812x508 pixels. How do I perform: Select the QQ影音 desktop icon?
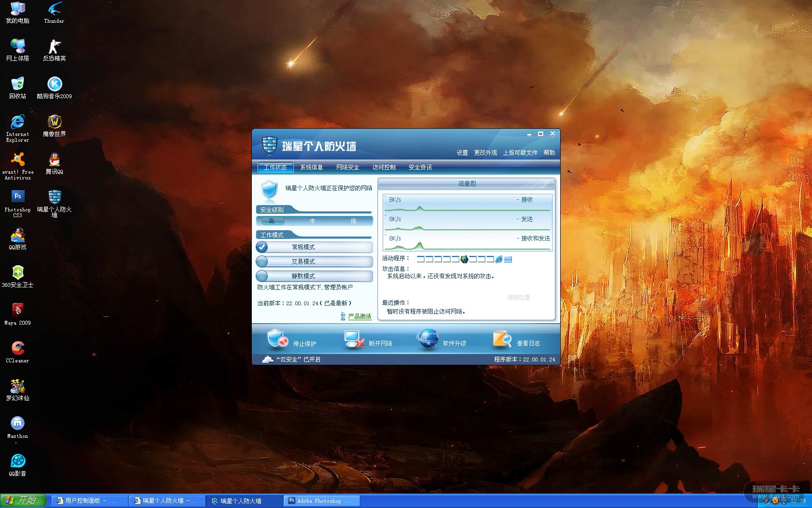[17, 465]
